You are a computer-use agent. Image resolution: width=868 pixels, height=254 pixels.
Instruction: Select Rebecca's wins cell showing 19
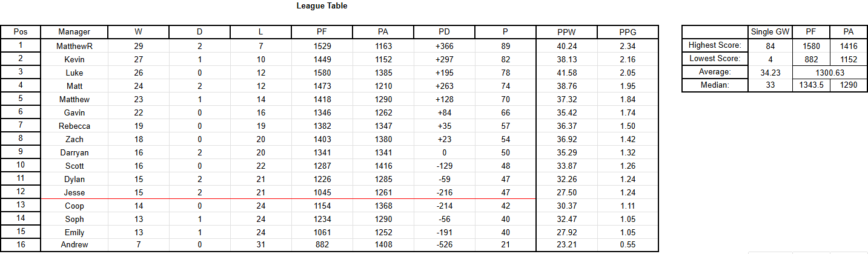(138, 126)
